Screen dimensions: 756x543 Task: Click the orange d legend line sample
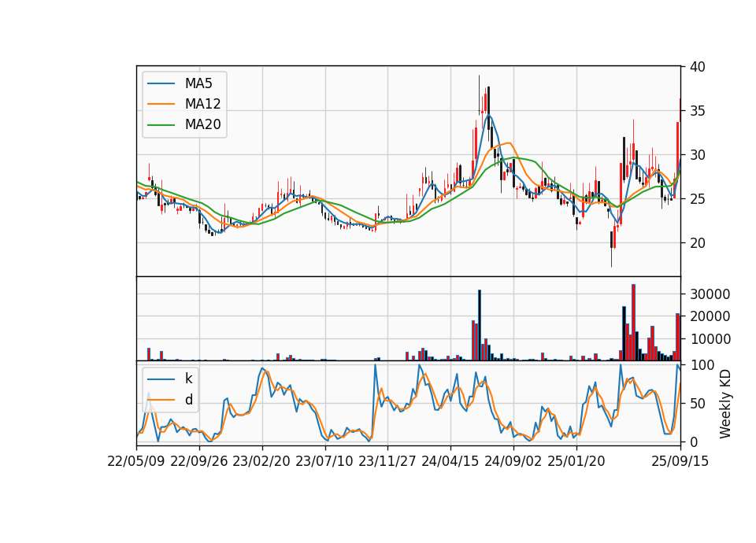pos(161,400)
